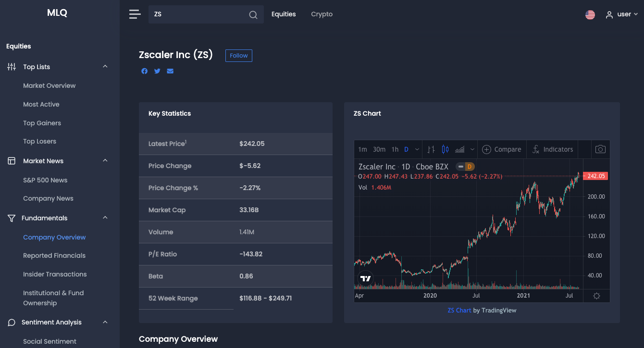644x348 pixels.
Task: Open Social Sentiment page
Action: 50,342
